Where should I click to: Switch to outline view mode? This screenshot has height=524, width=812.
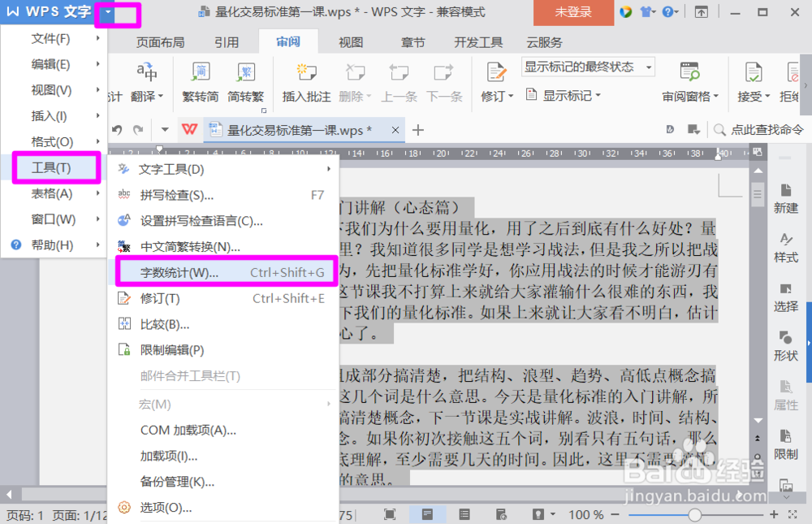coord(464,514)
